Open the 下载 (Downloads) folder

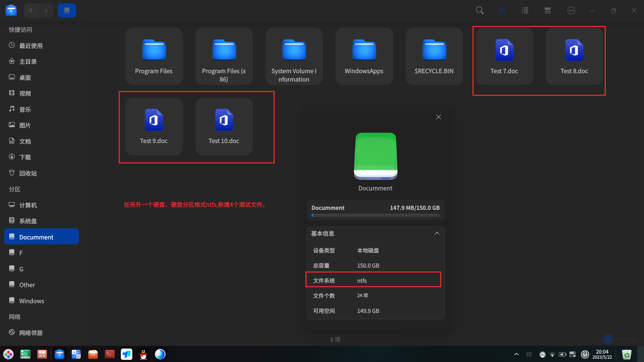(x=25, y=157)
